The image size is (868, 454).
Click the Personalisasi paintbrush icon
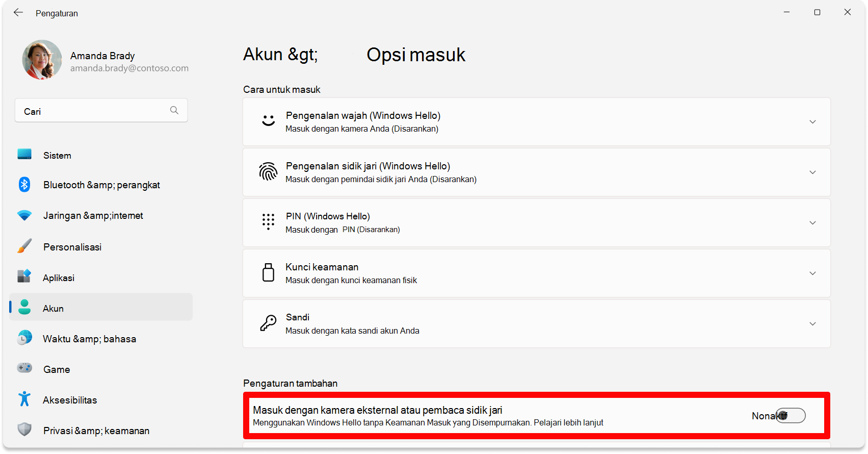pyautogui.click(x=24, y=246)
